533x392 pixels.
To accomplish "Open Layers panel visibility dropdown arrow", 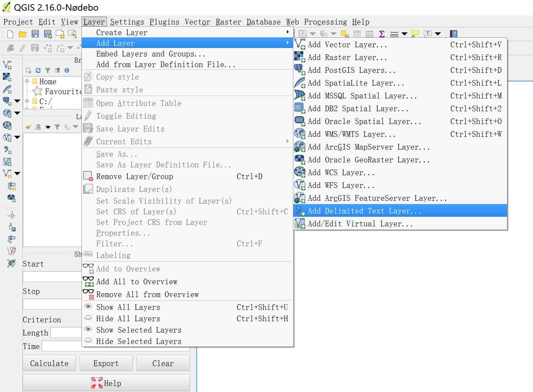I will 48,127.
